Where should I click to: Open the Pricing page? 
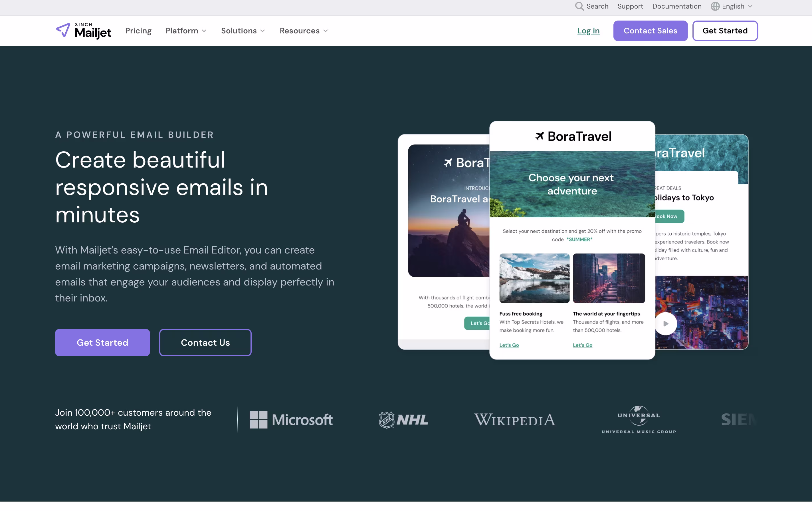138,31
